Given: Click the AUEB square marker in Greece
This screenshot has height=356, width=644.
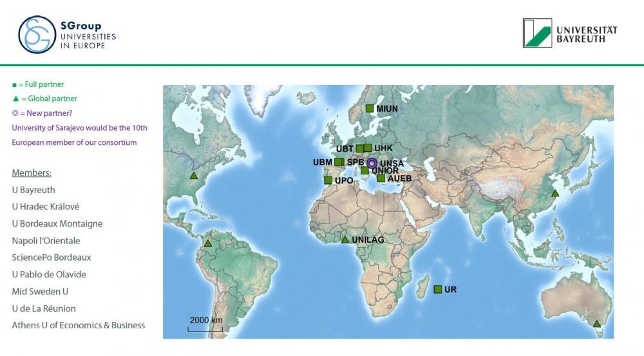Looking at the screenshot, I should [x=381, y=178].
